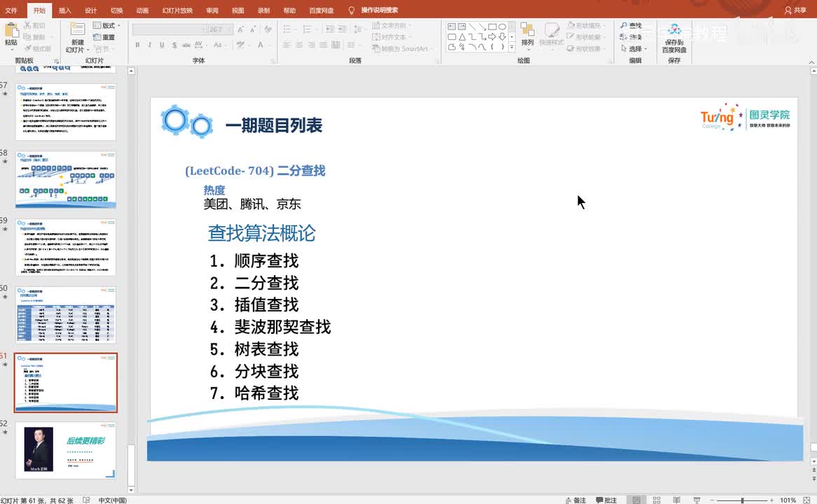Switch to the Transitions (切换) tab

[117, 10]
